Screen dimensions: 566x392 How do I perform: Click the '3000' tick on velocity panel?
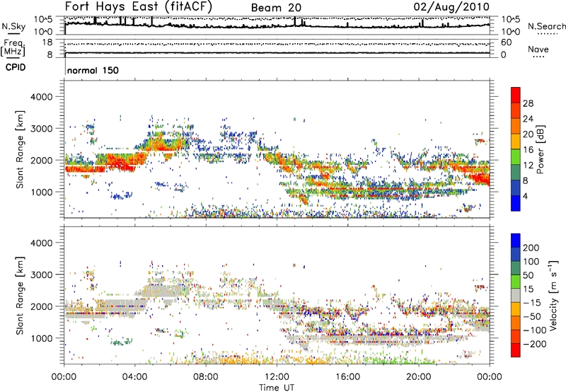pos(41,275)
